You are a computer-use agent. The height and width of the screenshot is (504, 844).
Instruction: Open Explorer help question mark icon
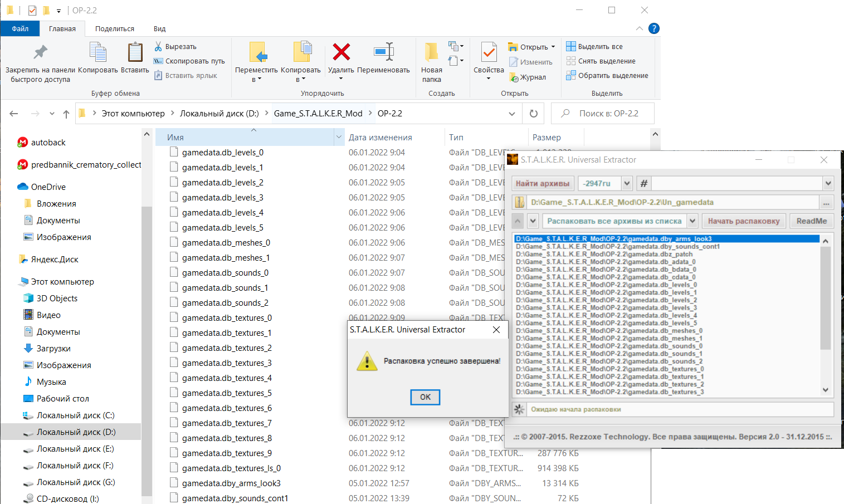click(x=654, y=28)
